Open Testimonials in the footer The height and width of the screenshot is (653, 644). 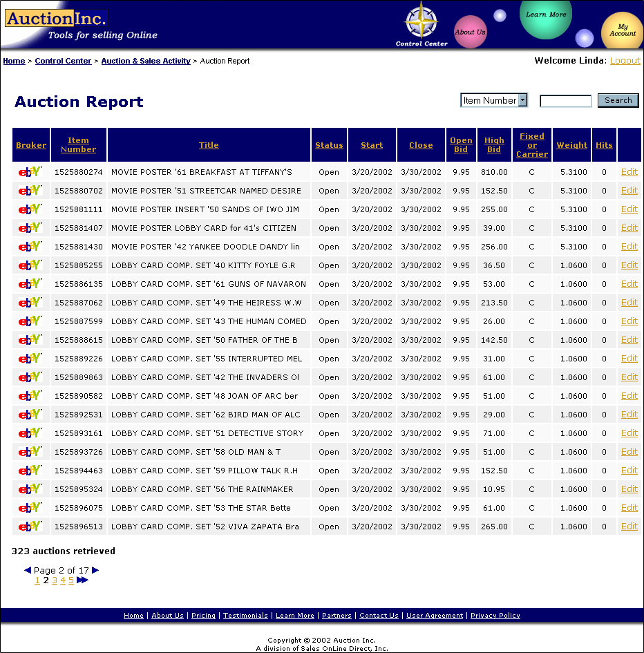pos(245,615)
